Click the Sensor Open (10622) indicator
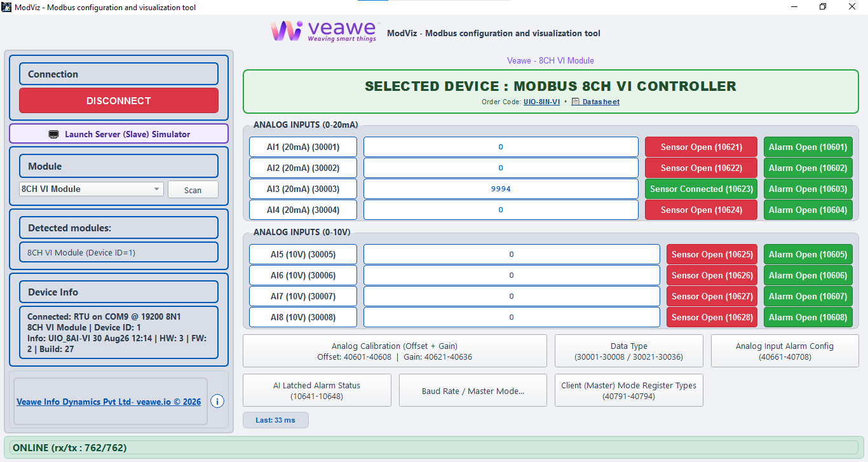 702,168
